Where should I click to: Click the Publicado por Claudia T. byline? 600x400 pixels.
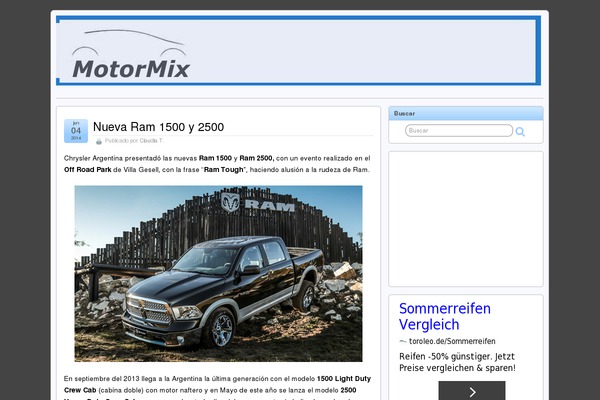[x=134, y=141]
